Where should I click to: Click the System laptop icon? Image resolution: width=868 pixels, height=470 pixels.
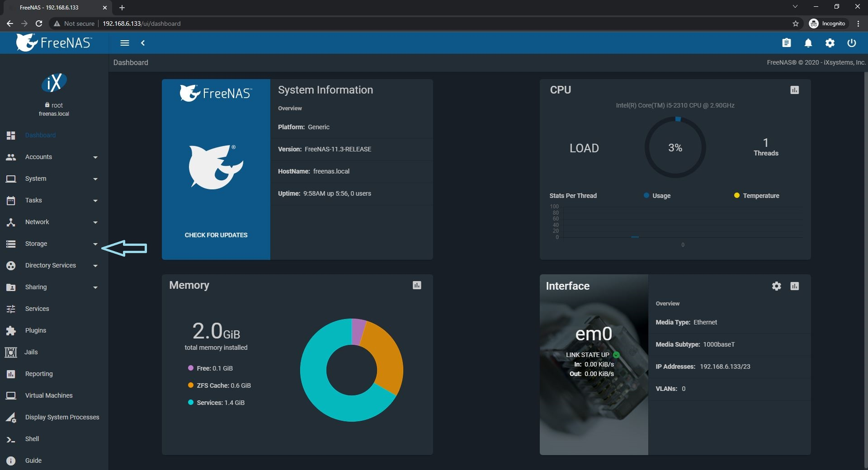11,179
